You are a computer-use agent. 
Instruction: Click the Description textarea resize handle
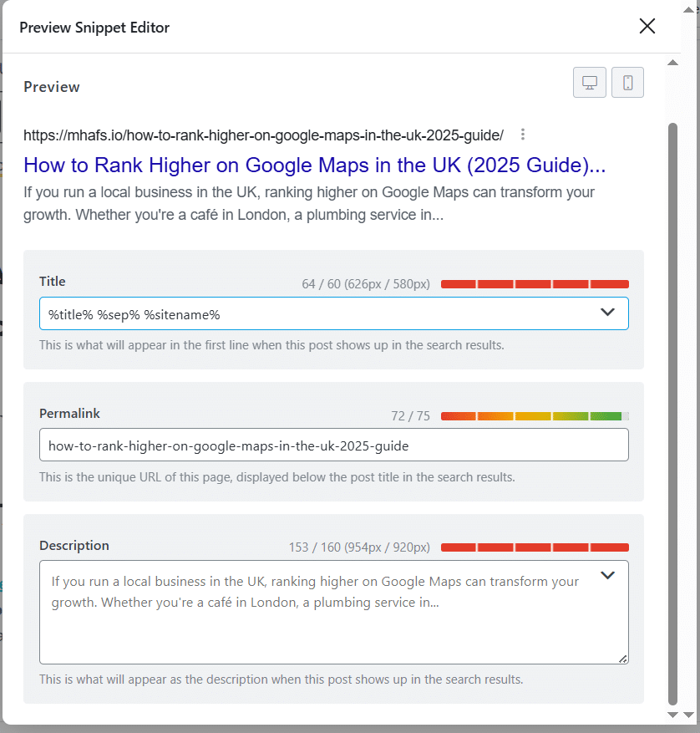(623, 659)
